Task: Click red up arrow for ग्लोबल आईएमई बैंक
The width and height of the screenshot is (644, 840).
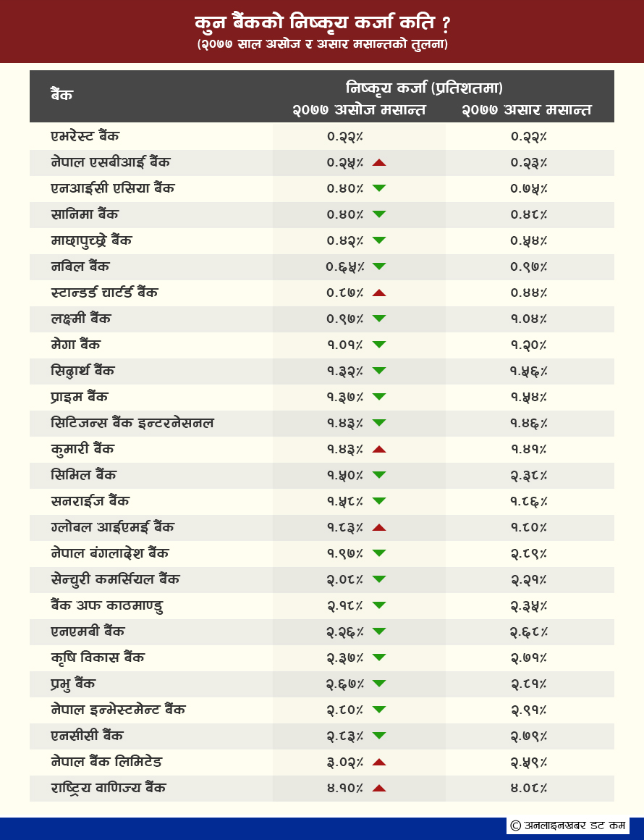Action: [x=379, y=527]
